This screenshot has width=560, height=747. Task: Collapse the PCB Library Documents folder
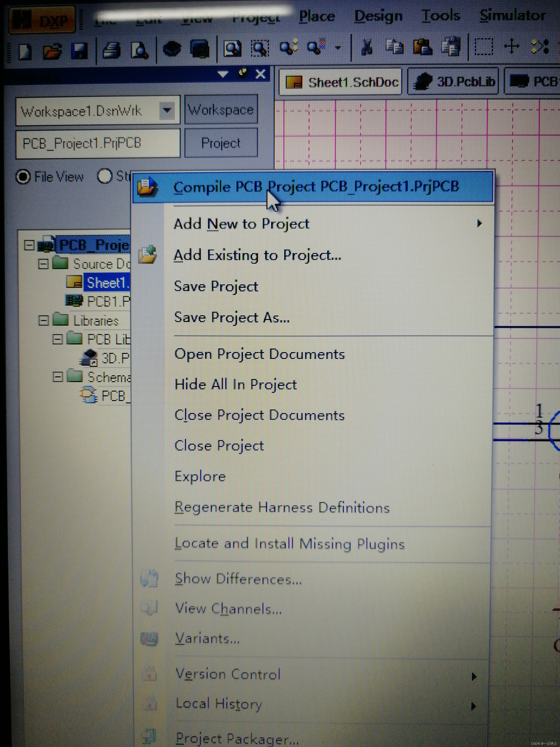pyautogui.click(x=58, y=339)
